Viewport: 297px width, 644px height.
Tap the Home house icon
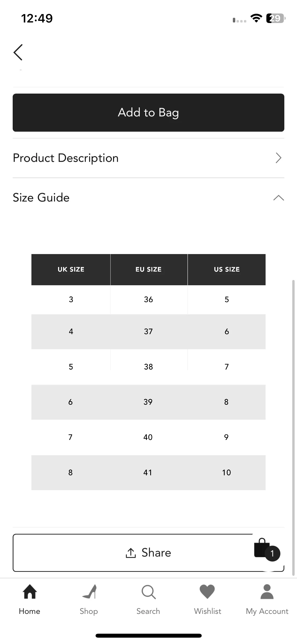pos(30,591)
